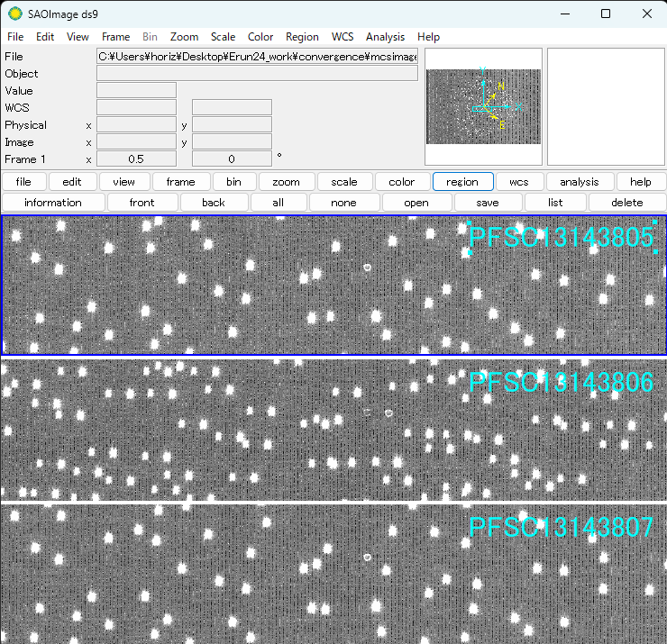Click the Object name field
Screen dimensions: 667x644
[257, 74]
